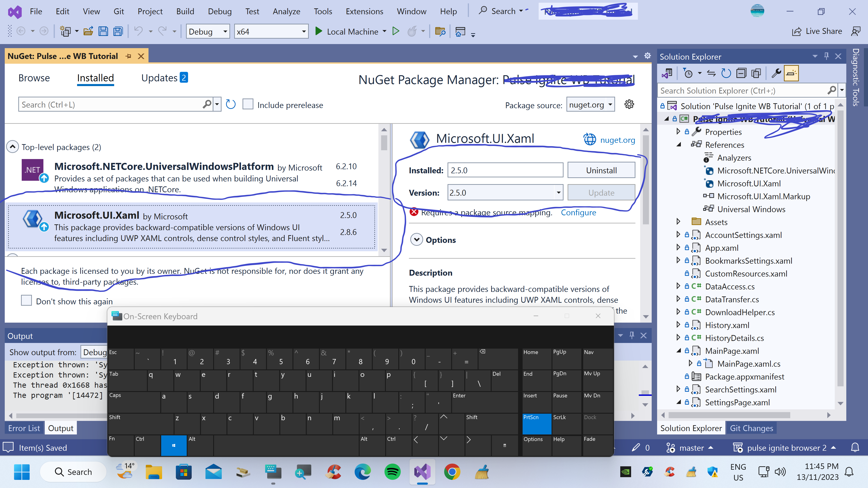Click the Solution Explorer horizontal scrollbar
This screenshot has width=868, height=488.
729,415
